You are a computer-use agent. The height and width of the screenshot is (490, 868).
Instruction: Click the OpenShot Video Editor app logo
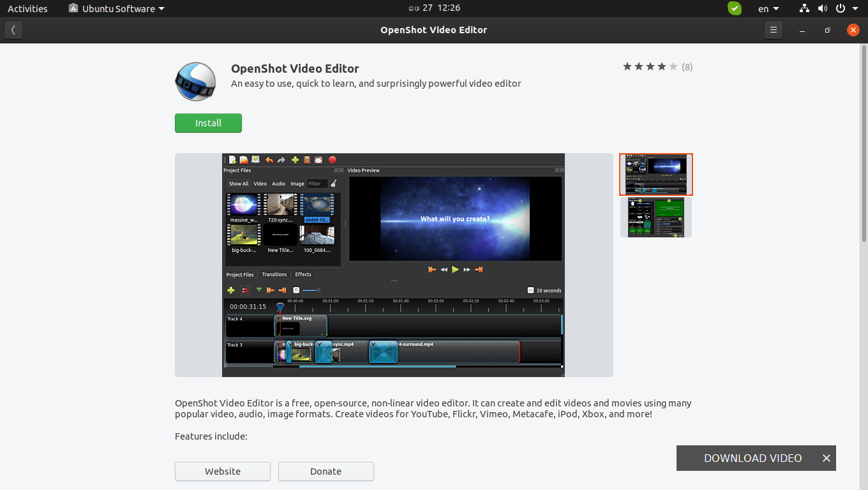point(195,82)
